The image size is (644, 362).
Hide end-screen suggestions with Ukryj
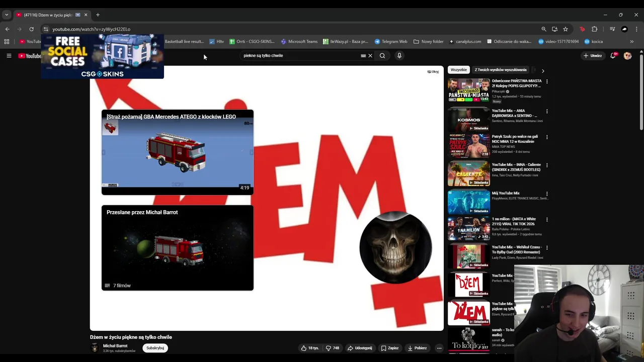(x=433, y=71)
